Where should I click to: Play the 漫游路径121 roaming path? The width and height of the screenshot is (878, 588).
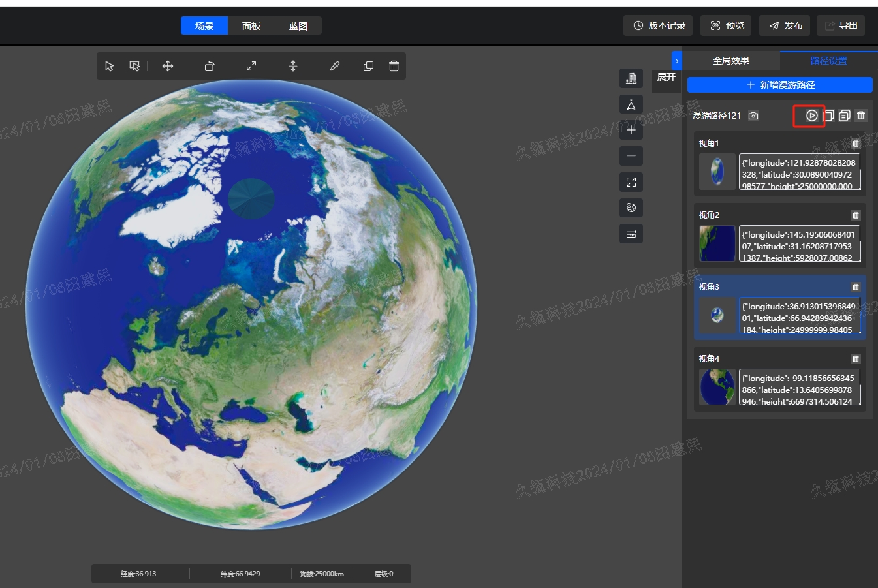click(x=811, y=116)
